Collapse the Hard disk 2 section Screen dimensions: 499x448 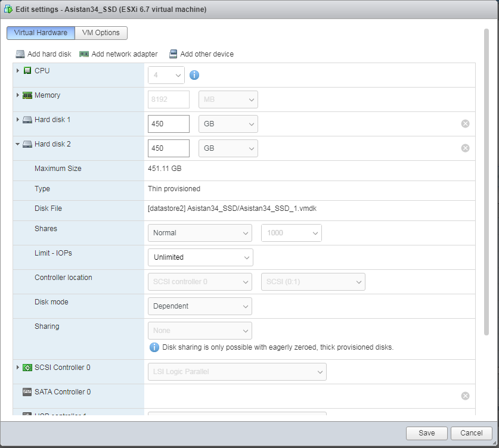point(18,144)
